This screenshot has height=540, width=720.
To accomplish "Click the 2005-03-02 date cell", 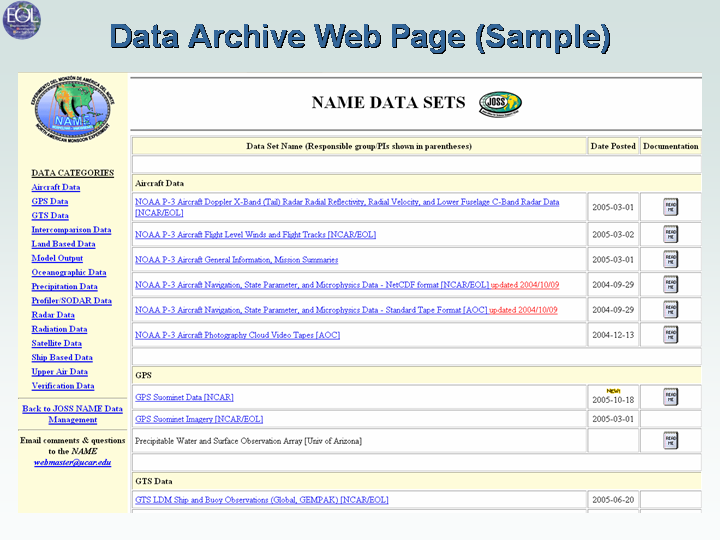I will (613, 235).
